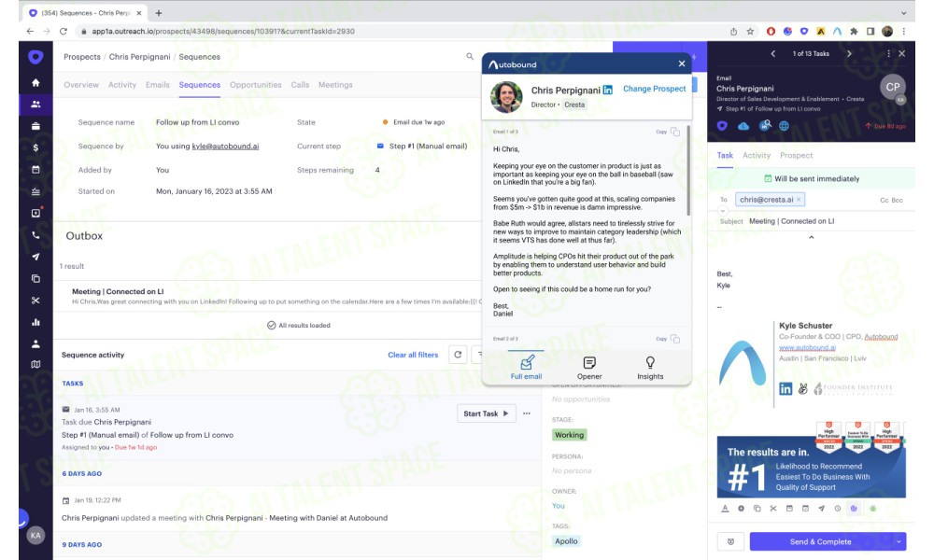Open the ellipsis menu beside Start Task
This screenshot has width=934, height=560.
click(x=527, y=413)
